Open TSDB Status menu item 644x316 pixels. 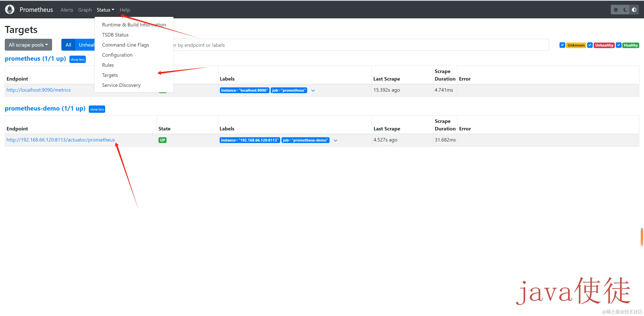tap(134, 35)
